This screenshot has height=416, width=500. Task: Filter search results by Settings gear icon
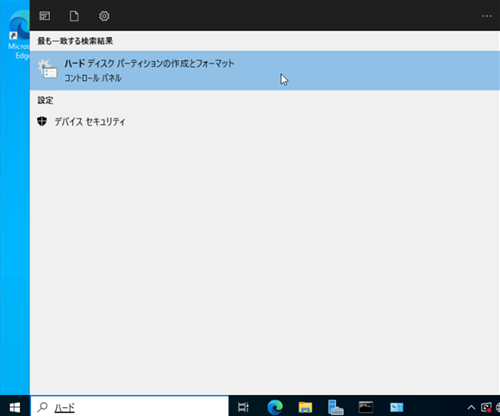[104, 16]
